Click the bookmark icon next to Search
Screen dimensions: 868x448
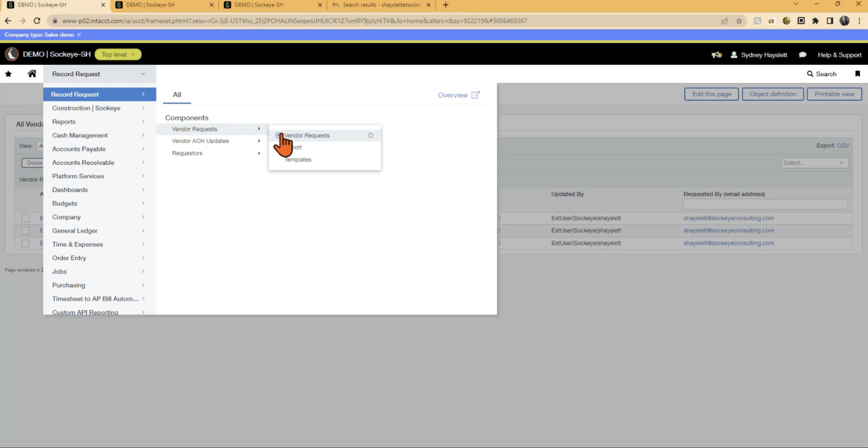[858, 74]
